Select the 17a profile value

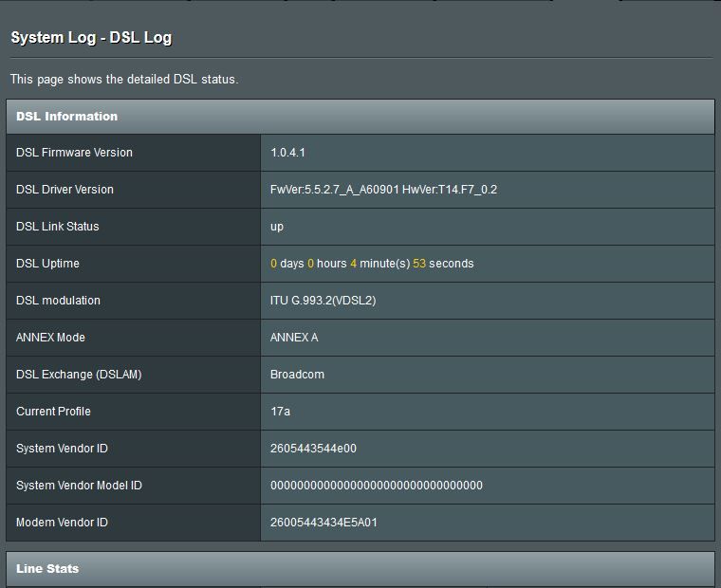[280, 412]
